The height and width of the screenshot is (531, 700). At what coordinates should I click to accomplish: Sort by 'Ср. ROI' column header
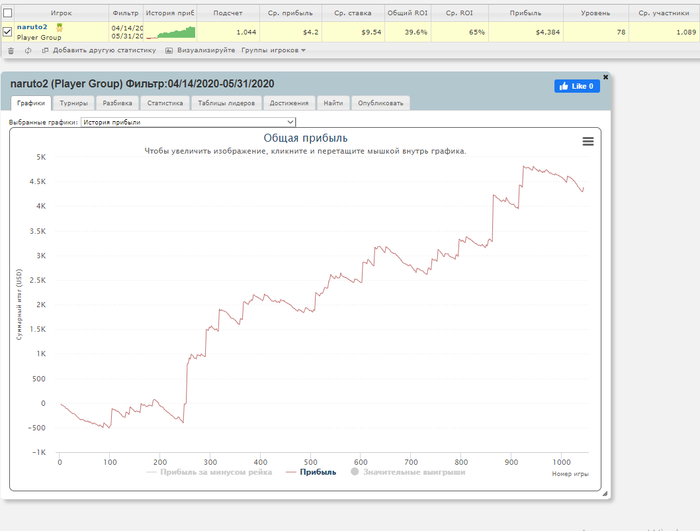pos(459,13)
